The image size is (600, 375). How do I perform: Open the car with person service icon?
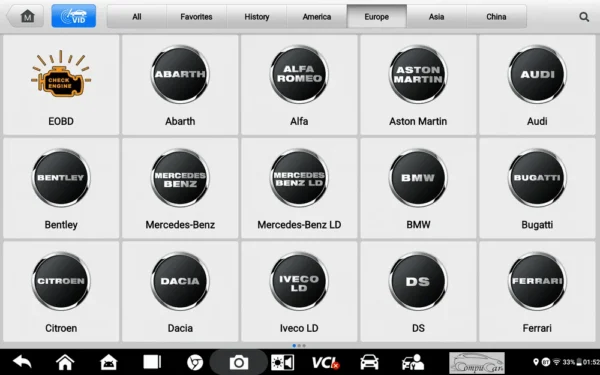(413, 362)
